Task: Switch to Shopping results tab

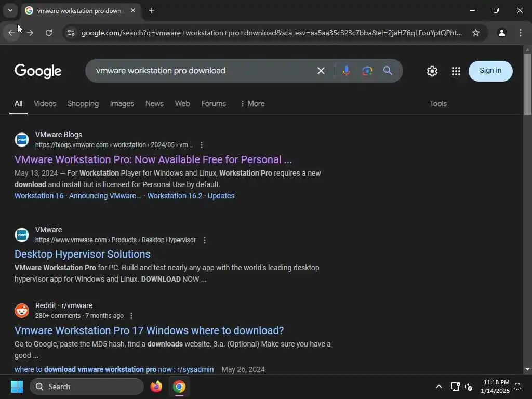Action: (x=83, y=104)
